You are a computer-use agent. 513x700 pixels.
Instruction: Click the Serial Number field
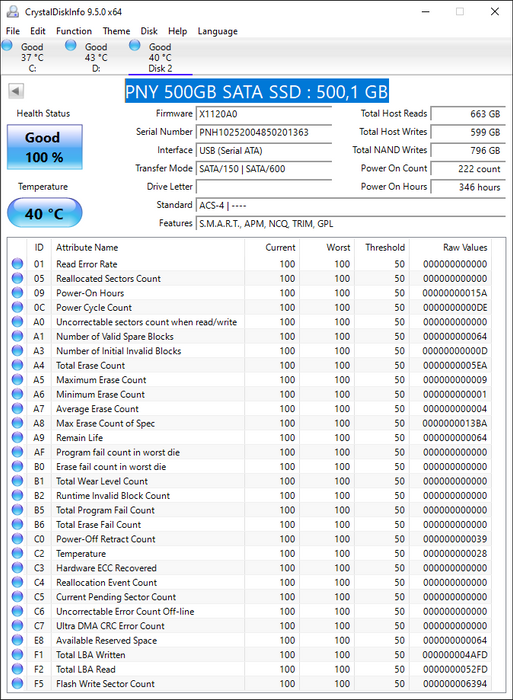(264, 132)
